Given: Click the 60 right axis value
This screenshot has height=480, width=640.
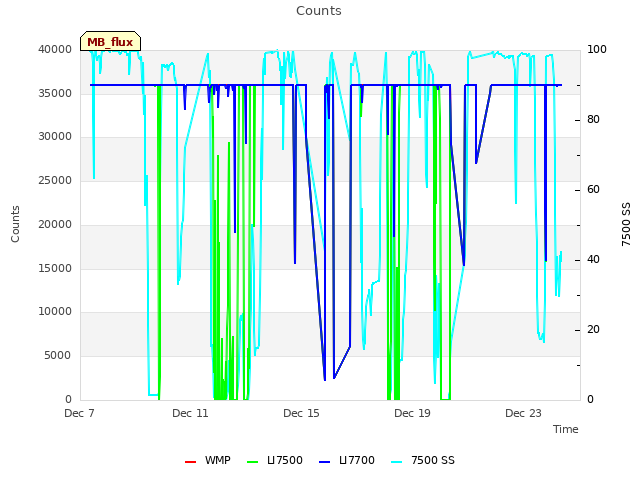Looking at the screenshot, I should coord(593,190).
